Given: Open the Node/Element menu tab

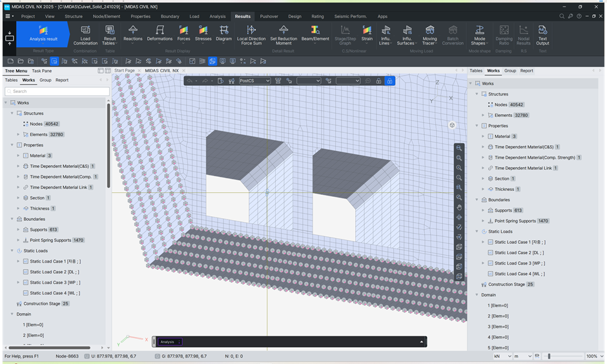Looking at the screenshot, I should (107, 16).
